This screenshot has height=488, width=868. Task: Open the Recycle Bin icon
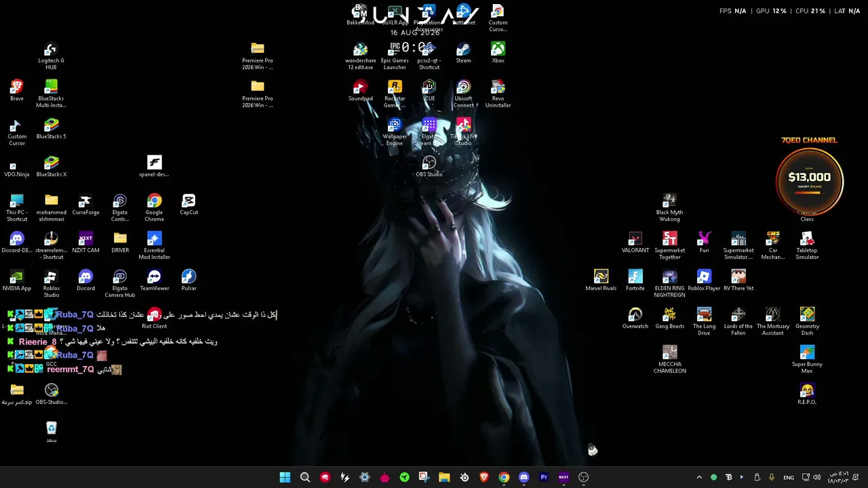point(51,432)
